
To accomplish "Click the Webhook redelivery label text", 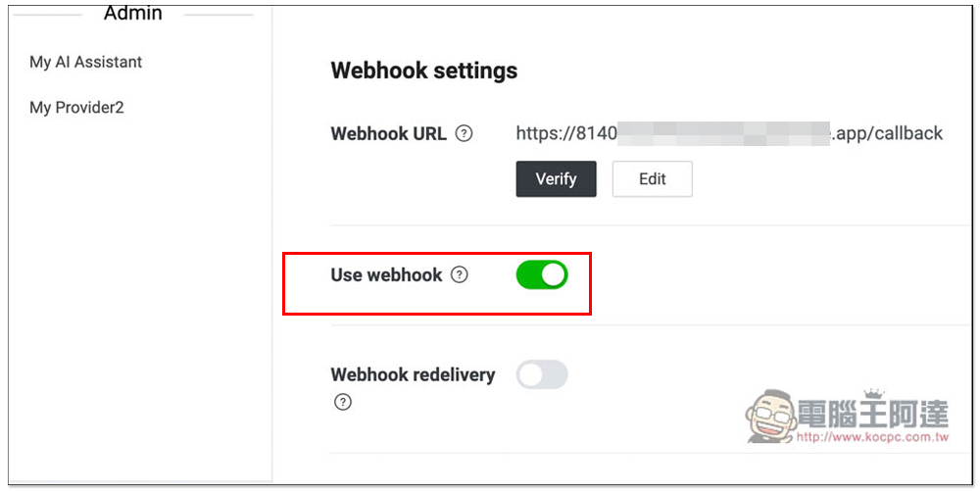I will 413,374.
